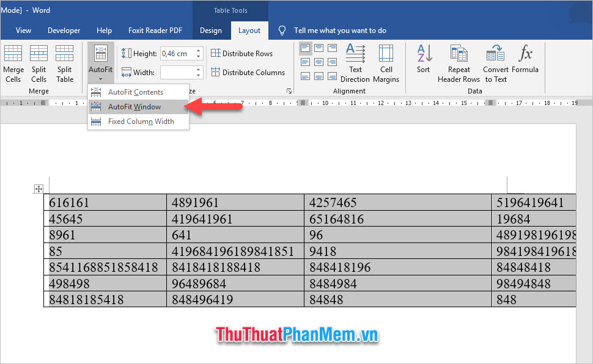593x364 pixels.
Task: Click the Width column icon
Action: click(x=127, y=72)
